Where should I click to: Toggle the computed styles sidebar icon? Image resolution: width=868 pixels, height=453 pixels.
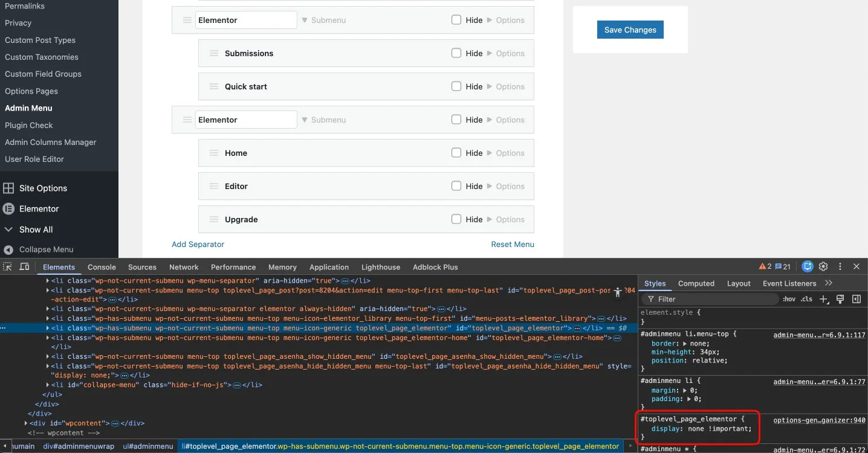pyautogui.click(x=856, y=299)
